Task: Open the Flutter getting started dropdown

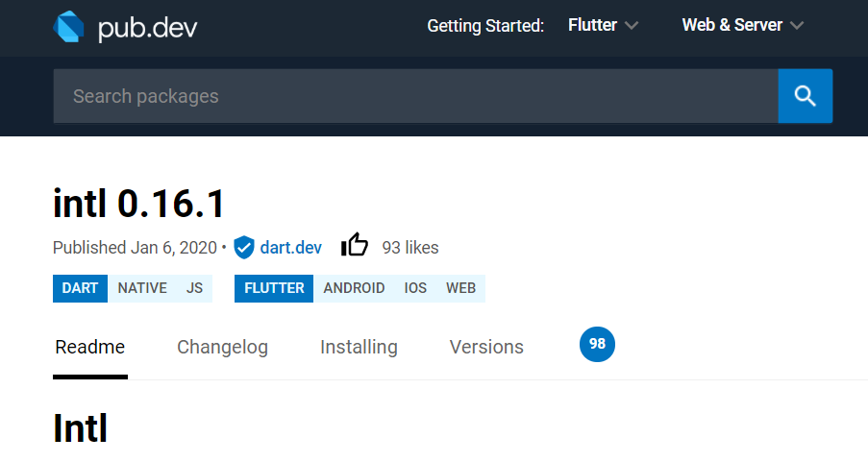Action: click(603, 25)
